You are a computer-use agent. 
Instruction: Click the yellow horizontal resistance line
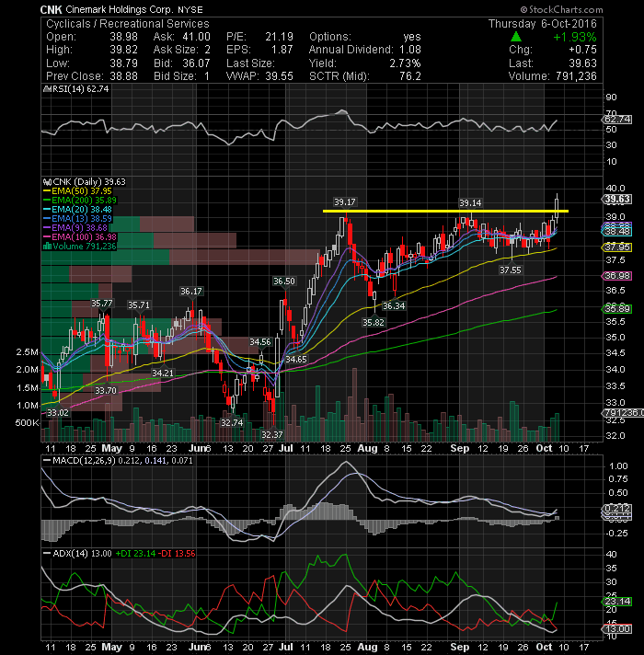(x=445, y=211)
